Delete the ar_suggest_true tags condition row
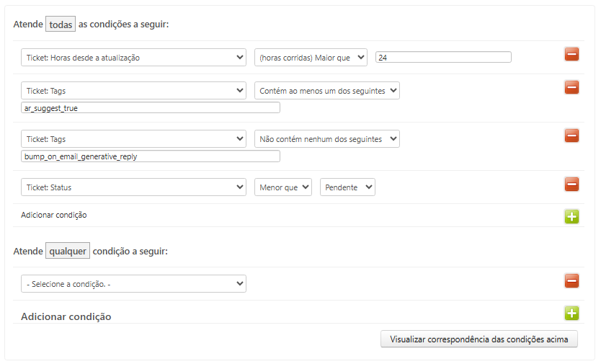The height and width of the screenshot is (364, 601). point(571,87)
